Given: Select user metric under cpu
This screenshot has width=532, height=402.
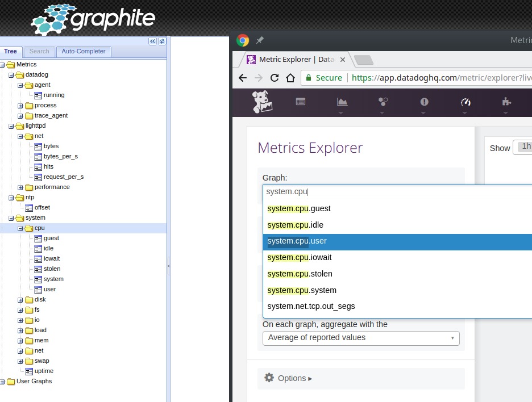Looking at the screenshot, I should point(49,290).
